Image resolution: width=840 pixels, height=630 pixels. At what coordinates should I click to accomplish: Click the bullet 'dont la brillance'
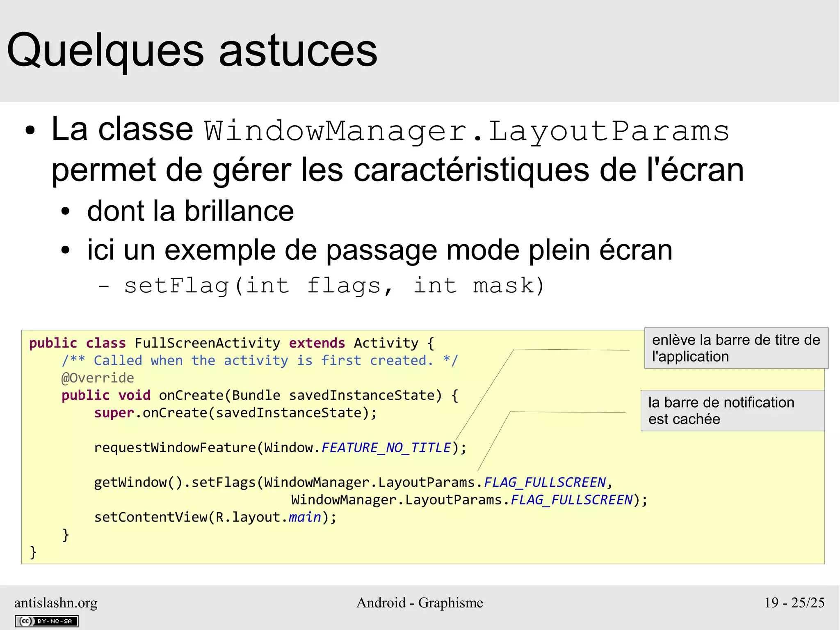coord(190,211)
